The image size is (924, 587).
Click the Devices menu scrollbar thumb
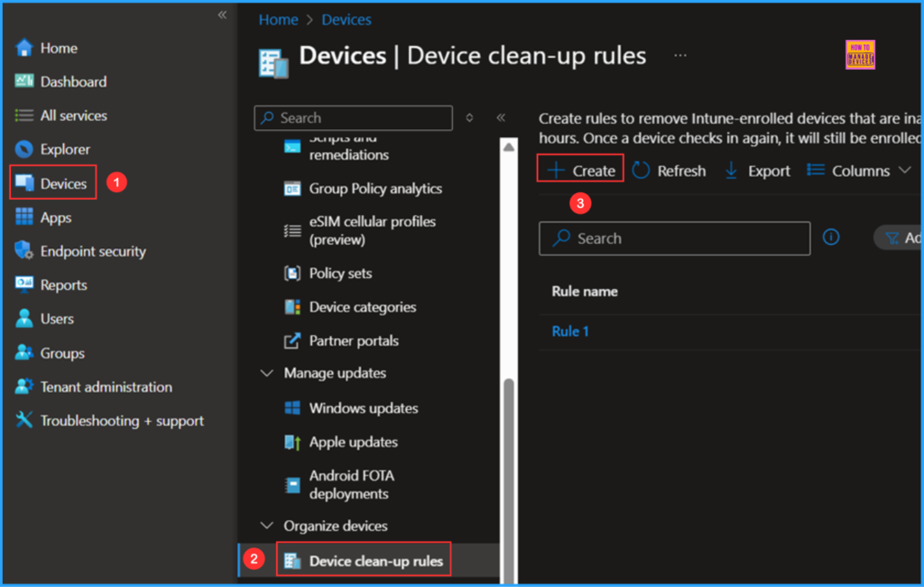click(509, 479)
